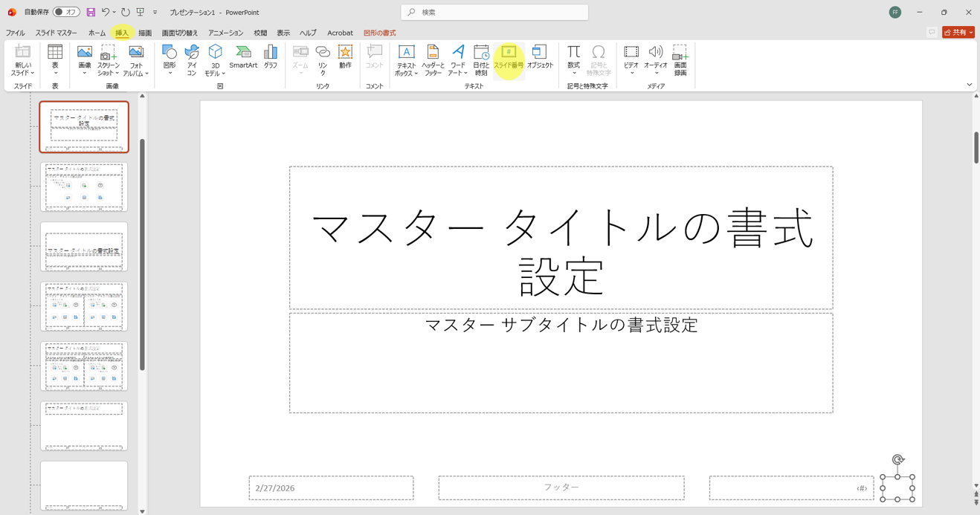Save the presentation using the floppy disk icon
This screenshot has width=980, height=515.
pos(91,13)
